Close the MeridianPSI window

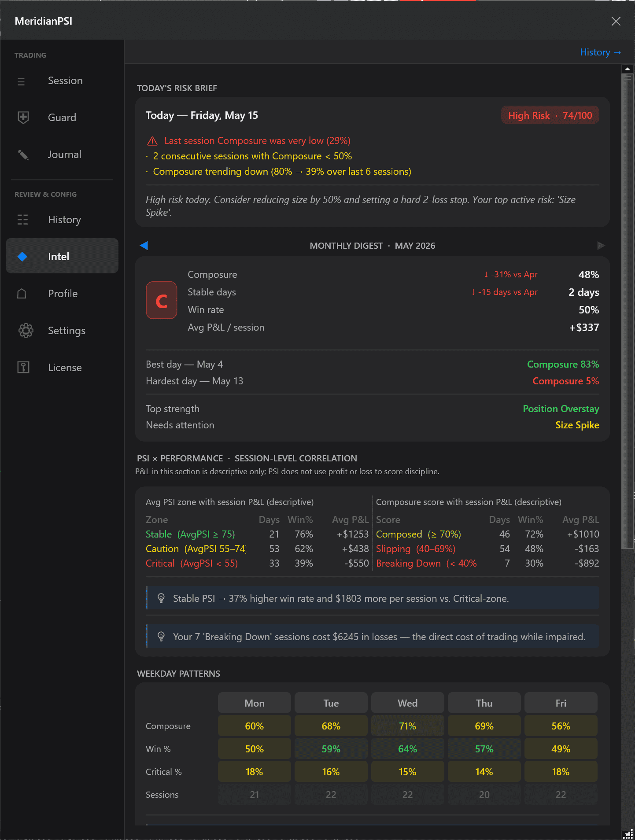click(x=616, y=21)
